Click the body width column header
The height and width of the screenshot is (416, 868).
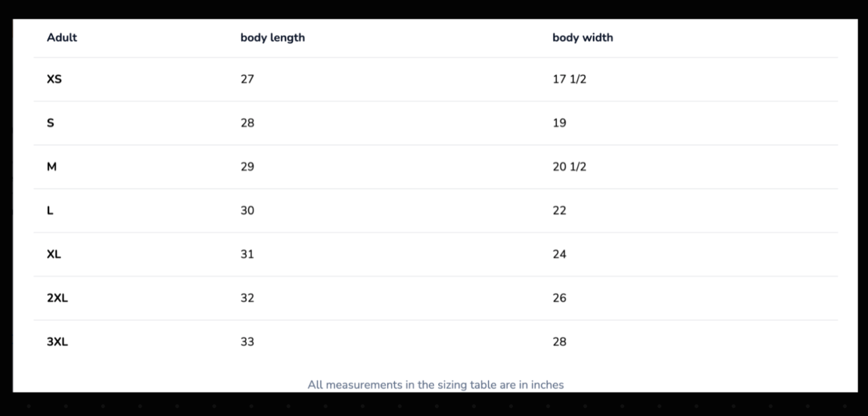pyautogui.click(x=582, y=37)
